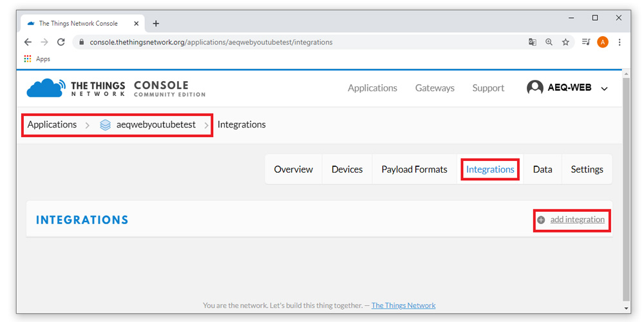Switch to the Integrations tab
Viewport: 644px width, 322px height.
(490, 169)
